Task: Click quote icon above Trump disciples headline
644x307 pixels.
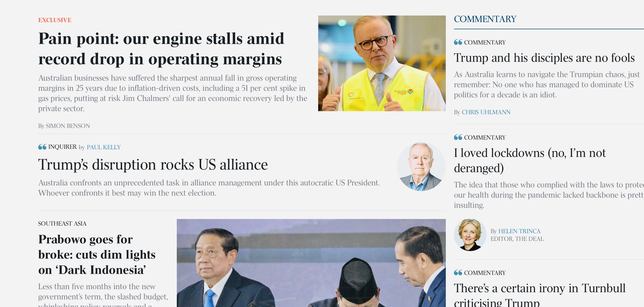Action: pos(458,42)
